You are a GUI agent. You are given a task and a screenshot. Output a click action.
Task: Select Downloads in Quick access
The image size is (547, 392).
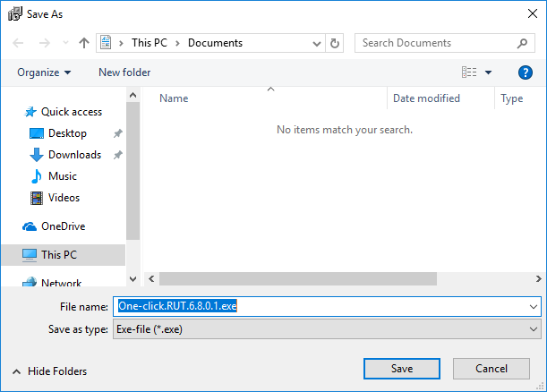click(x=73, y=155)
